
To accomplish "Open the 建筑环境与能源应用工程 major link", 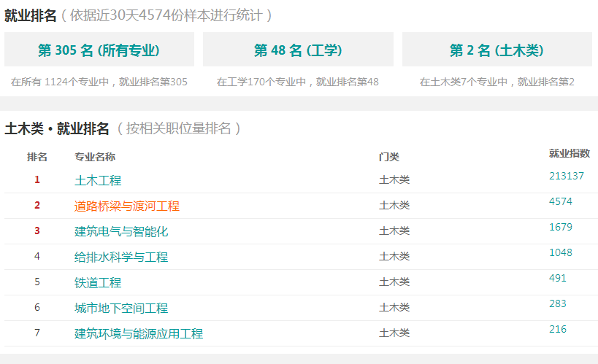I will pyautogui.click(x=139, y=333).
